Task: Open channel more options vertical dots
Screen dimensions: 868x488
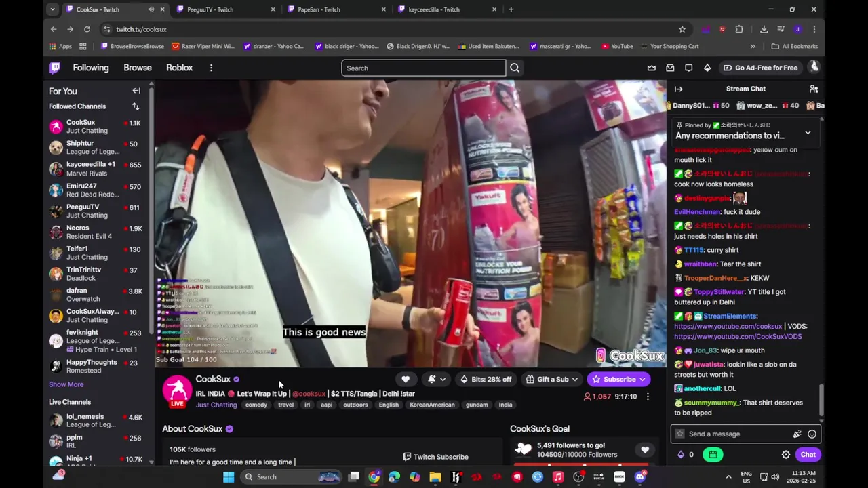Action: (648, 396)
